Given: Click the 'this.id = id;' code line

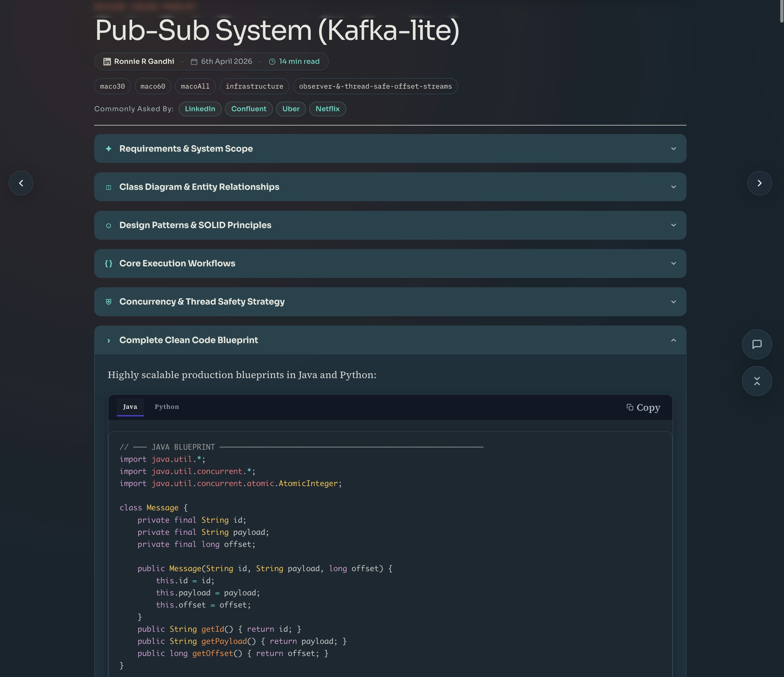Looking at the screenshot, I should [x=185, y=581].
